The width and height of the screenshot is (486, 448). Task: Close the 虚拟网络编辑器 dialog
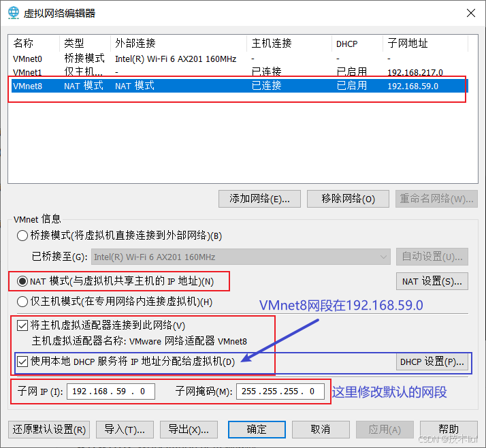471,13
